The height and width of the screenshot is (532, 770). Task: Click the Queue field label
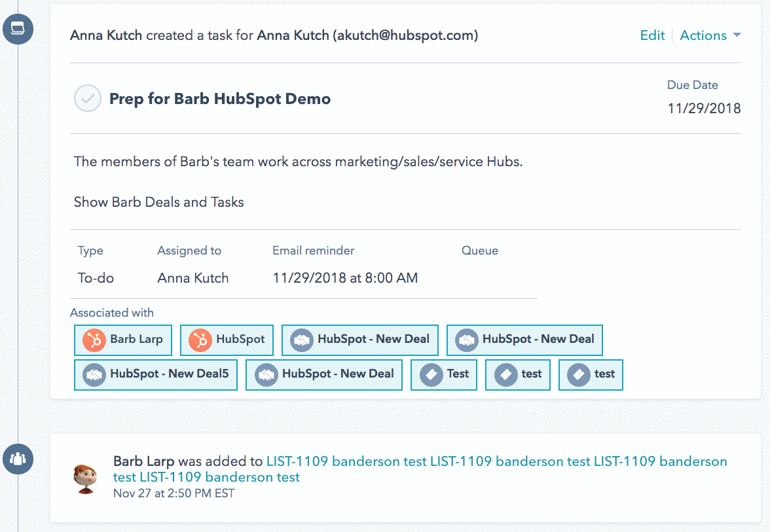[x=480, y=251]
